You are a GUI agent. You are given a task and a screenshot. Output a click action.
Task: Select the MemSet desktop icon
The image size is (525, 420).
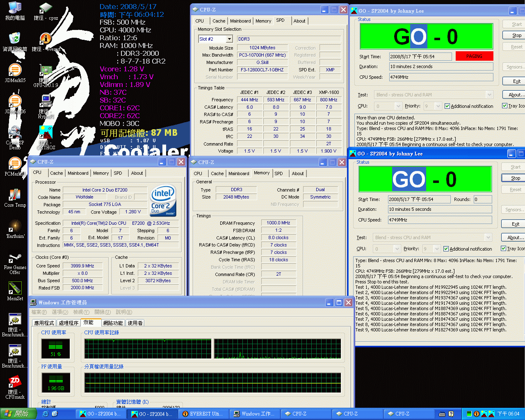click(x=15, y=291)
